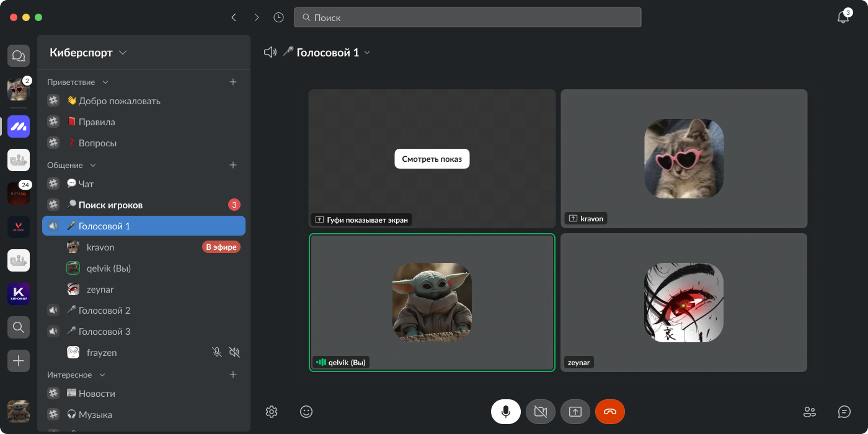Start screen sharing from call controls
The image size is (868, 434).
pyautogui.click(x=575, y=412)
